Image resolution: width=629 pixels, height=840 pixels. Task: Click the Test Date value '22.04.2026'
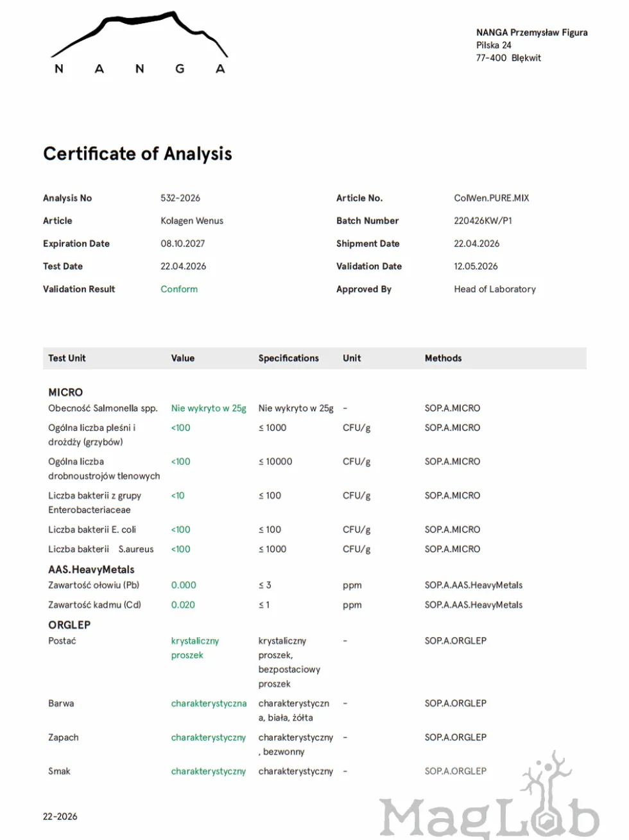coord(184,266)
